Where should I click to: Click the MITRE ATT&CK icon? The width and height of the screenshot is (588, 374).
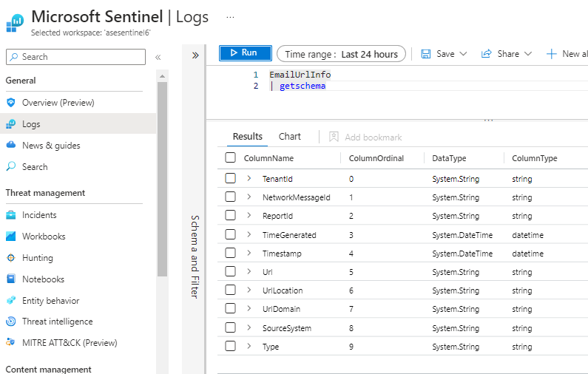tap(11, 342)
